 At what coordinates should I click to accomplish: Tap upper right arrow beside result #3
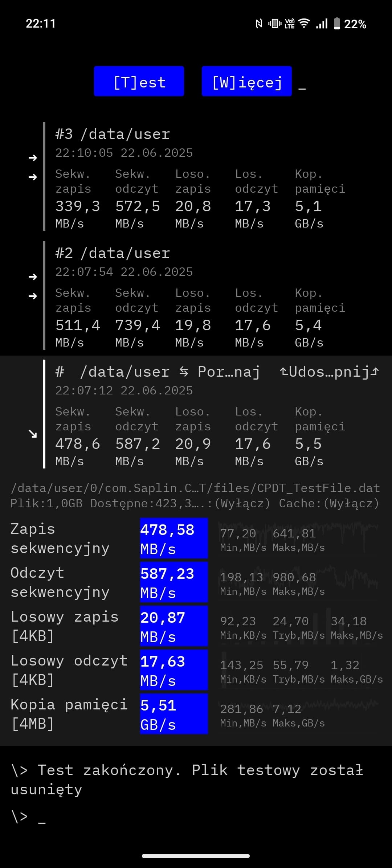click(x=33, y=158)
